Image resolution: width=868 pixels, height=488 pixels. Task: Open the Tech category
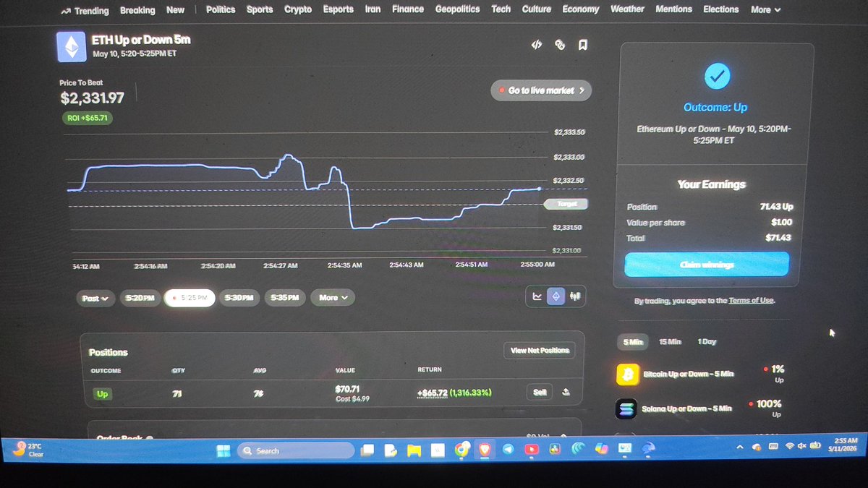pos(501,9)
